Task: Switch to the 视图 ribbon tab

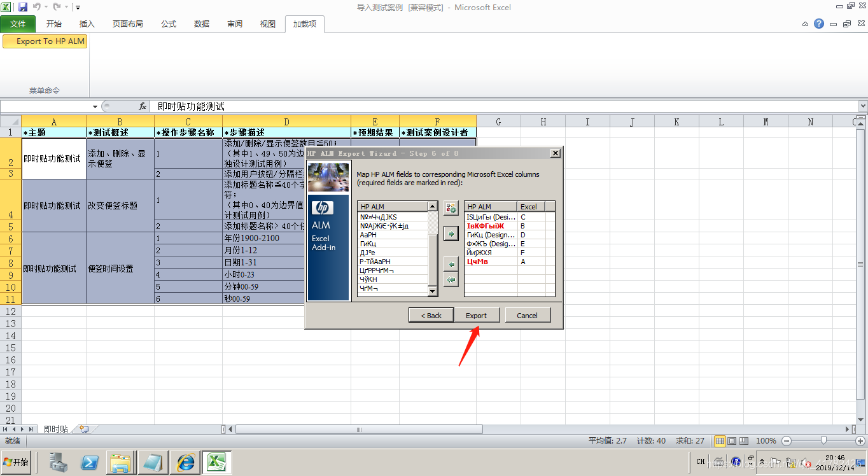Action: (268, 24)
